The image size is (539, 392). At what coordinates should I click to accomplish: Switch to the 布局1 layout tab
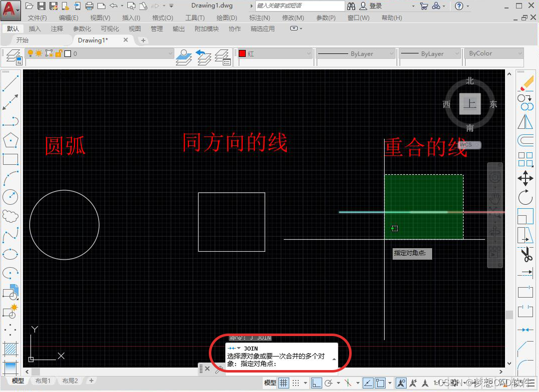point(43,381)
